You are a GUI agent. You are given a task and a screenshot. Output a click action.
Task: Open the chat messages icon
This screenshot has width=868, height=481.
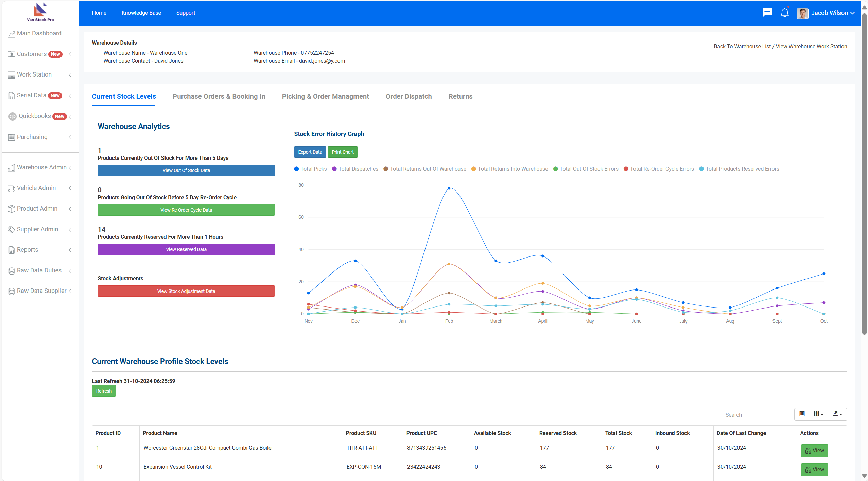[767, 13]
